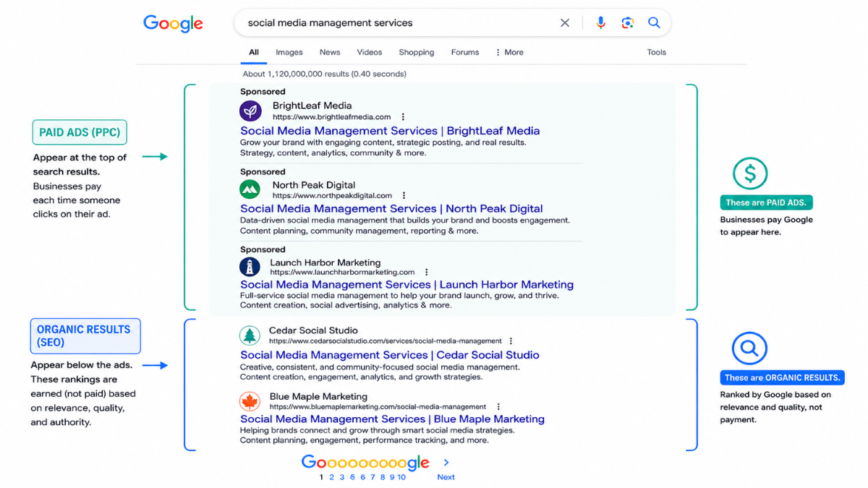Click the Blue Maple Marketing maple leaf favicon
The width and height of the screenshot is (868, 488).
click(x=250, y=401)
